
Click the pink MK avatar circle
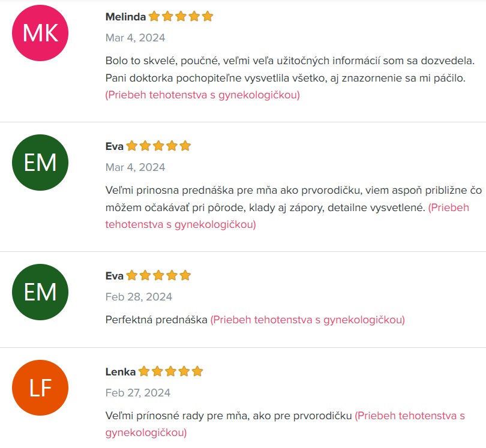[x=40, y=33]
